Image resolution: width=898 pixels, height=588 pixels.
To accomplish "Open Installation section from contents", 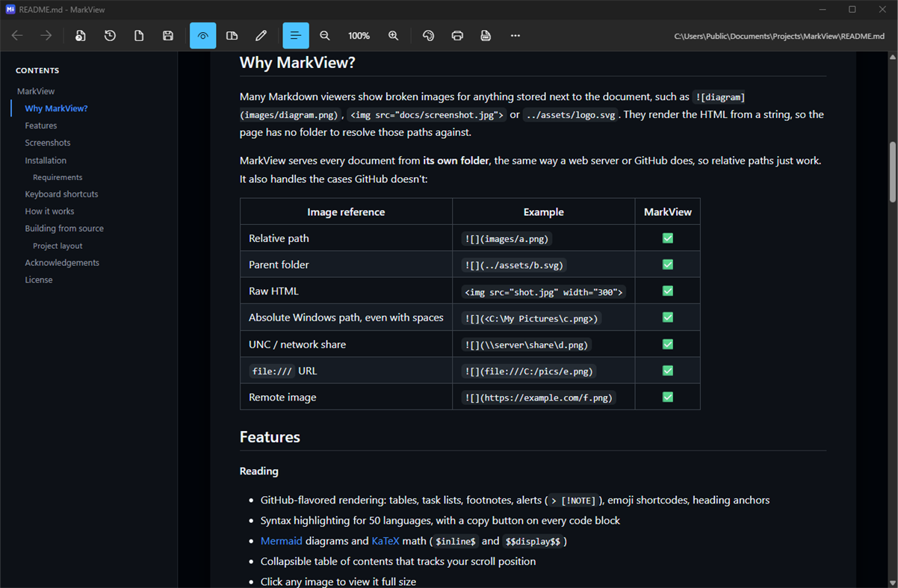I will (46, 161).
